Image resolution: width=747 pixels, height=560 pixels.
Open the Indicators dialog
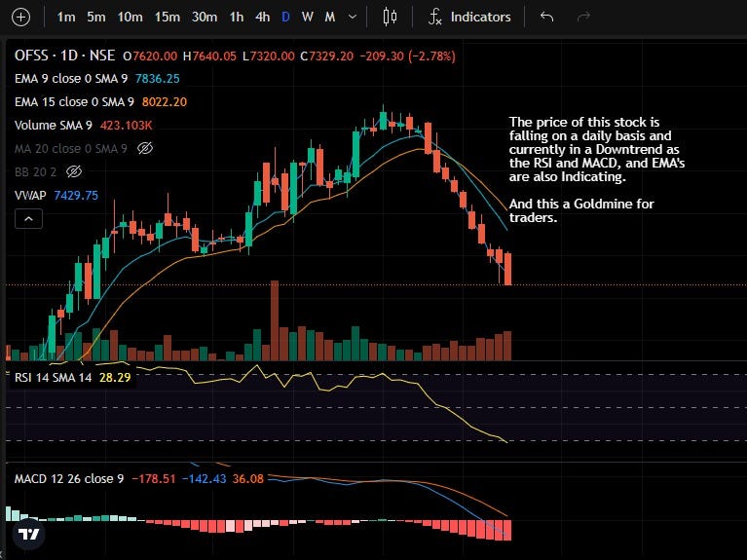click(x=469, y=18)
